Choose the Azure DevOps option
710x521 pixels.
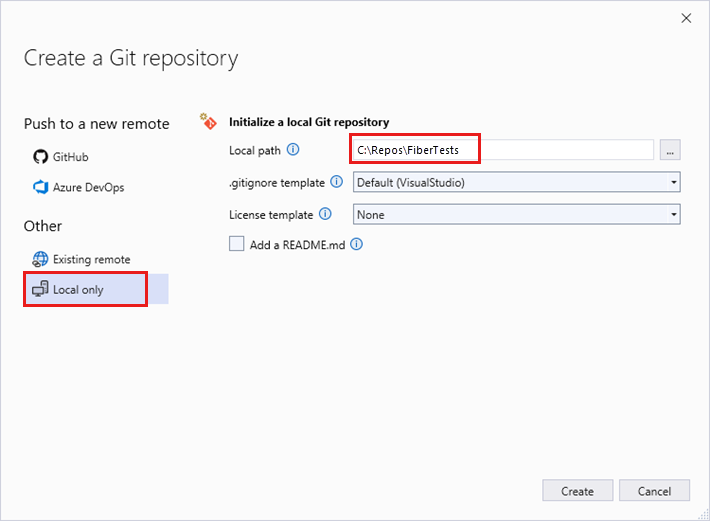88,187
